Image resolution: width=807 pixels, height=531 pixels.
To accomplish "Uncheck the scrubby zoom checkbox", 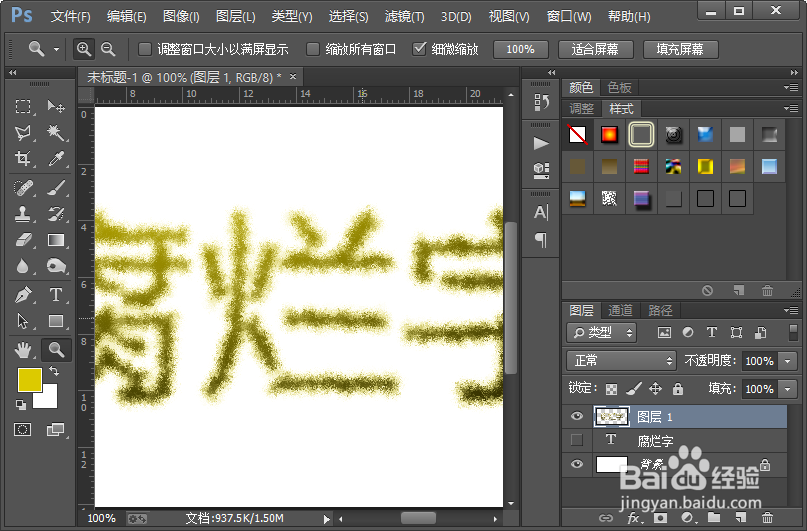I will point(419,49).
